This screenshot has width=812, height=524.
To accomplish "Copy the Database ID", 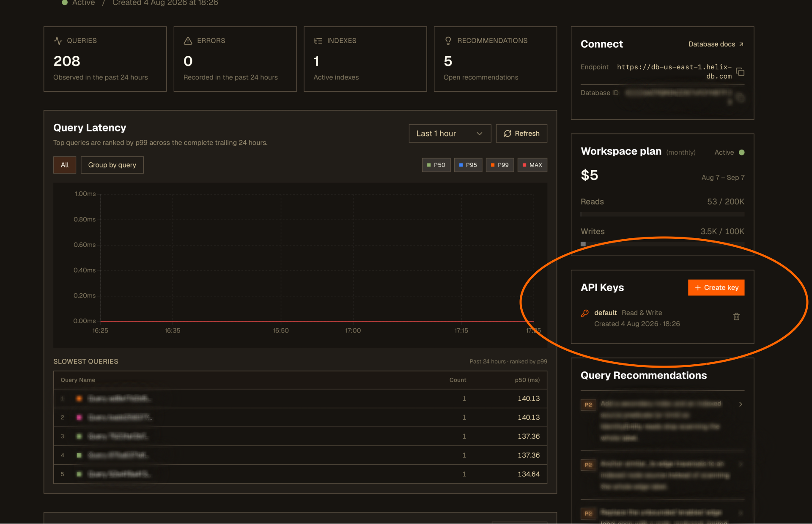I will coord(740,98).
